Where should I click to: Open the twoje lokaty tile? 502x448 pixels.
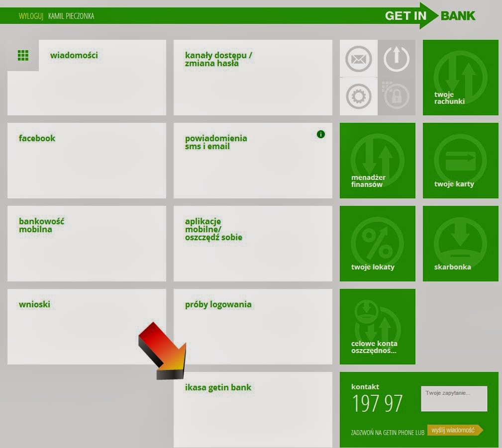(378, 244)
